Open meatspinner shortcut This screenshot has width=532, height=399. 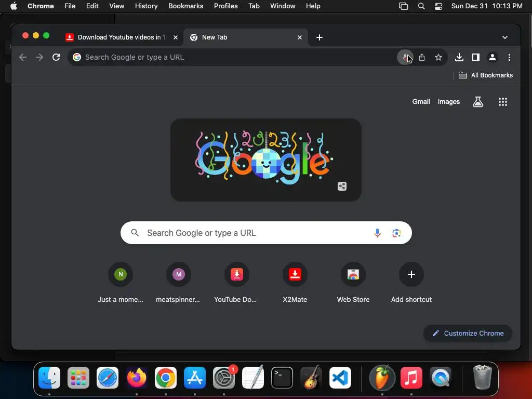pos(179,283)
